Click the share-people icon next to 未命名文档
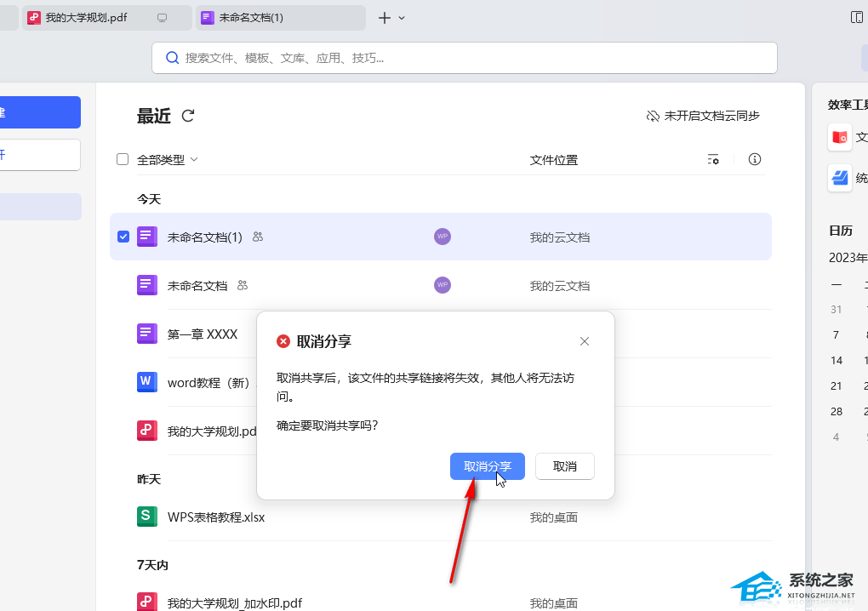The image size is (868, 611). click(x=243, y=286)
